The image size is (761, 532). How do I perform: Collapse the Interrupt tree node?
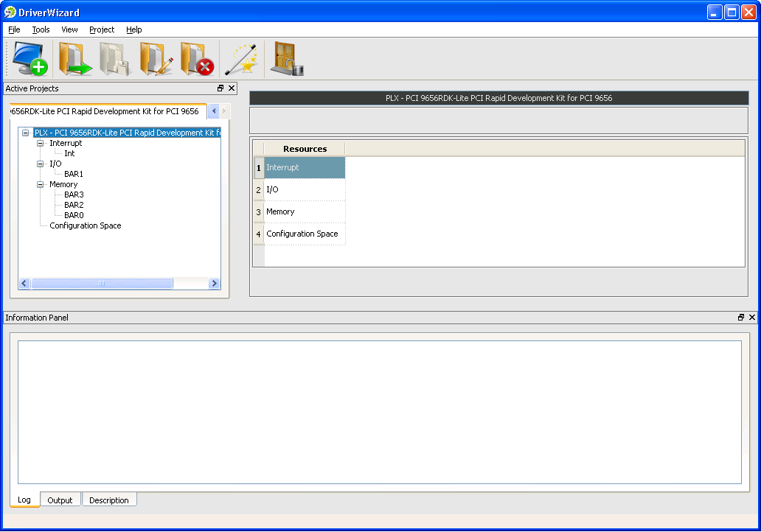click(41, 143)
